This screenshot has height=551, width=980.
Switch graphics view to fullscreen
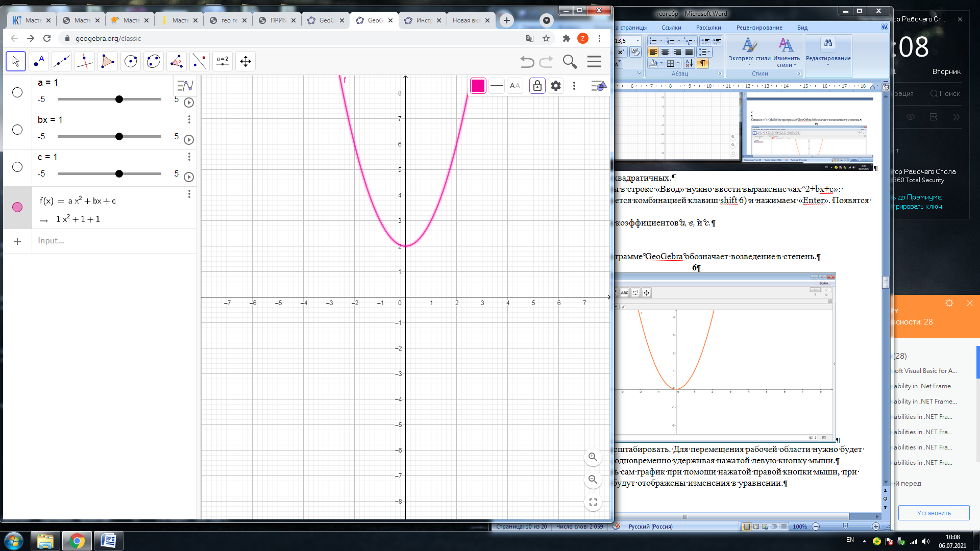click(x=593, y=503)
